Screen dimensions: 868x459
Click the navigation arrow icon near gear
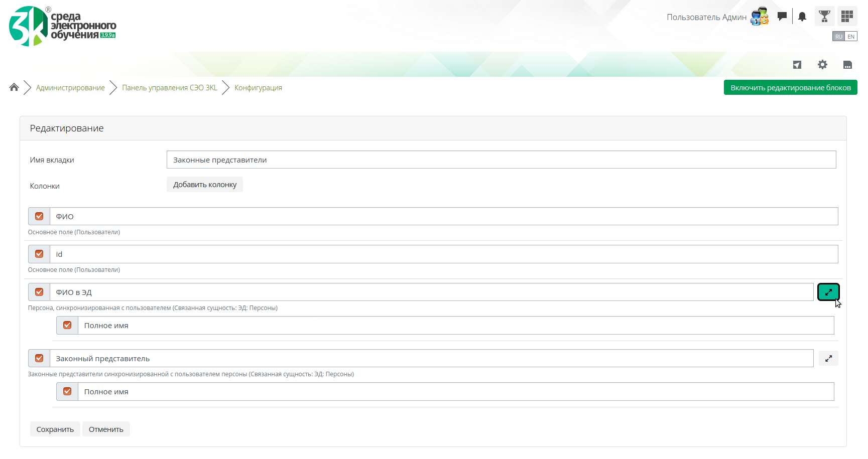tap(797, 65)
